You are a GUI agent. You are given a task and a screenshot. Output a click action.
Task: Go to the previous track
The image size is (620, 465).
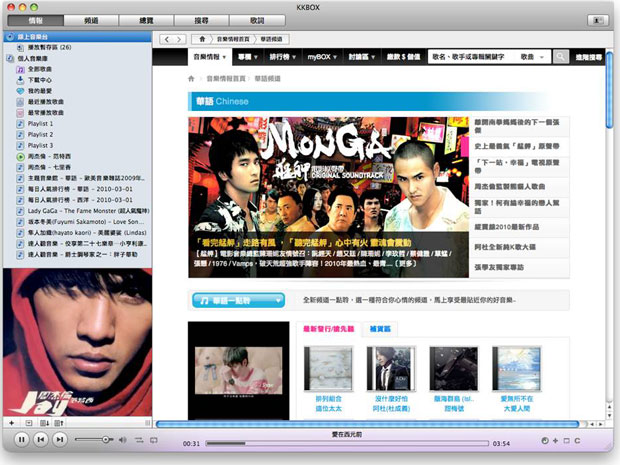click(42, 440)
